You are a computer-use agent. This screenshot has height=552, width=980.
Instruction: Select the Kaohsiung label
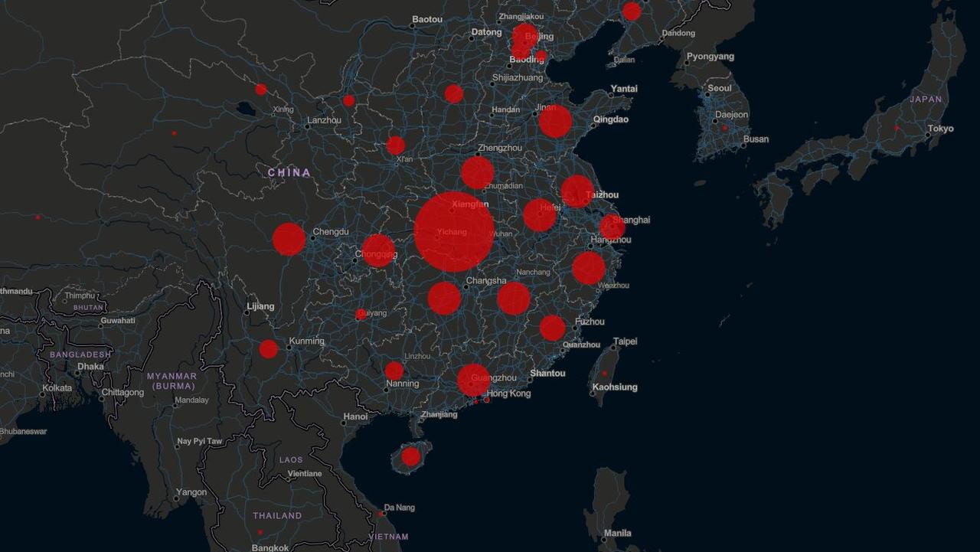(615, 387)
